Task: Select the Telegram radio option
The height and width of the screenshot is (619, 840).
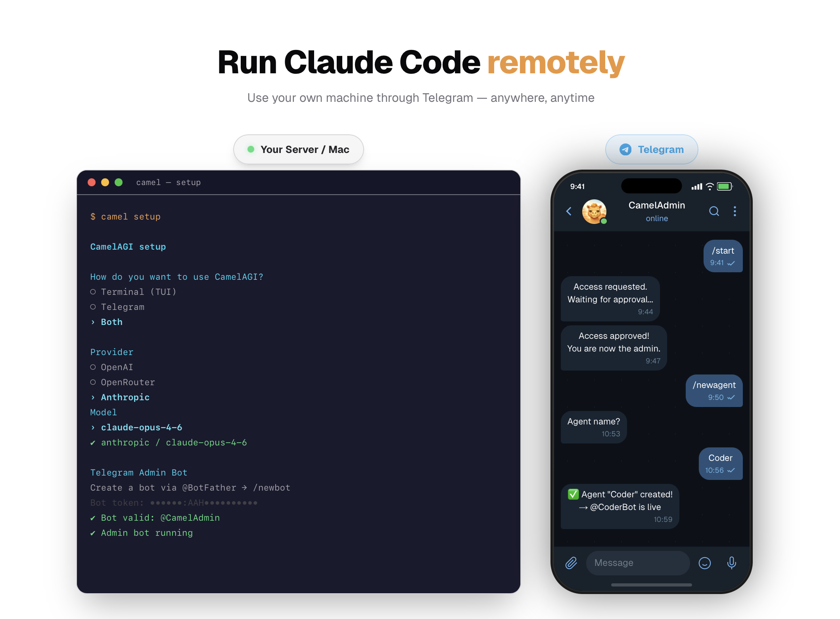Action: [x=93, y=307]
